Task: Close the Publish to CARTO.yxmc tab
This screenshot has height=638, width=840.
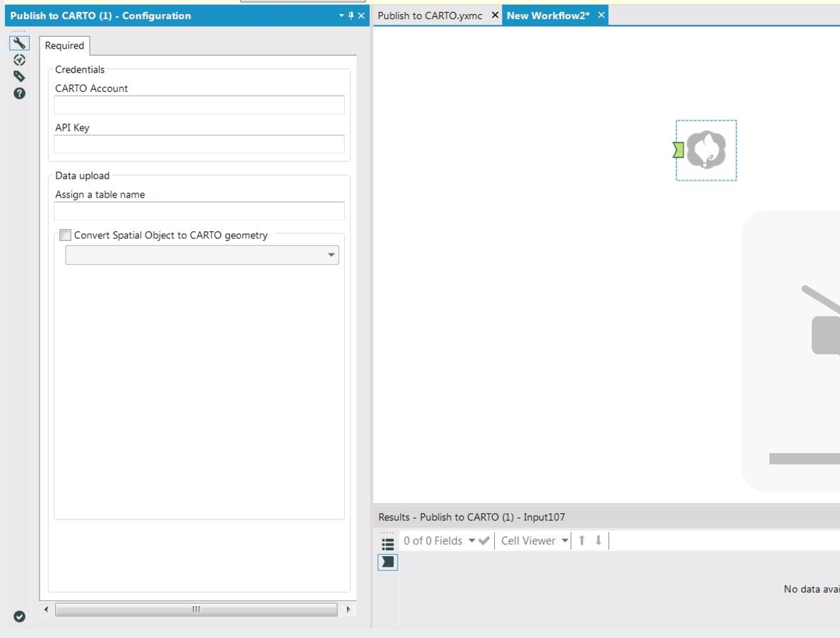Action: click(495, 15)
